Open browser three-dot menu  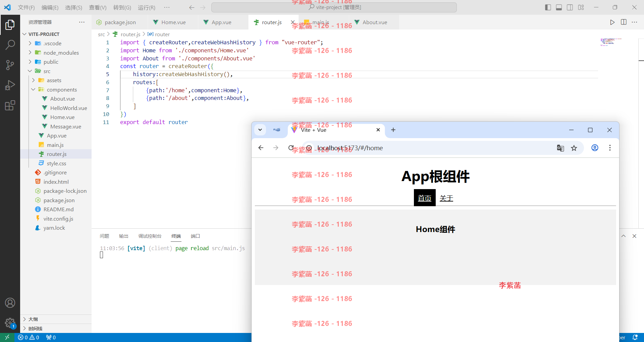(x=610, y=148)
